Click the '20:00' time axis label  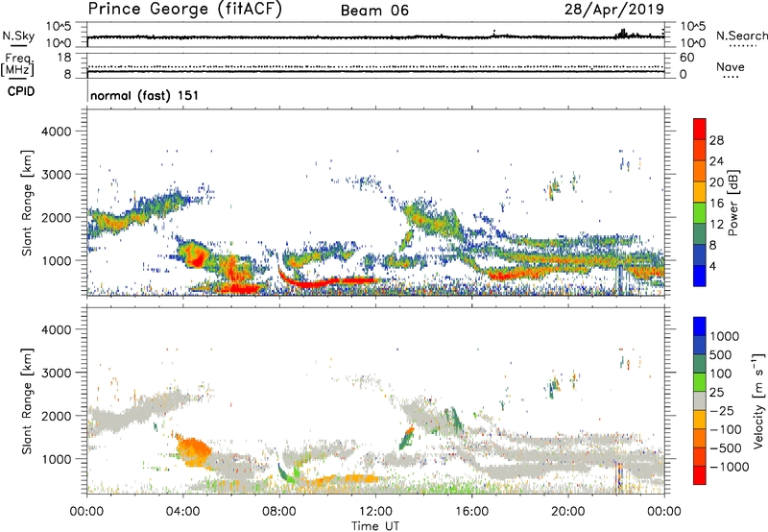click(x=567, y=512)
